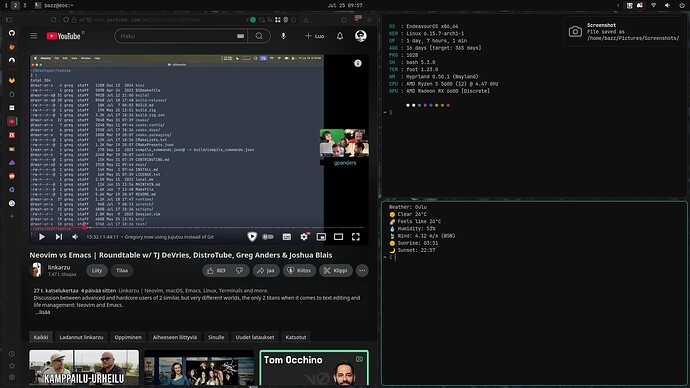Open the linkarzu channel name link

(59, 267)
